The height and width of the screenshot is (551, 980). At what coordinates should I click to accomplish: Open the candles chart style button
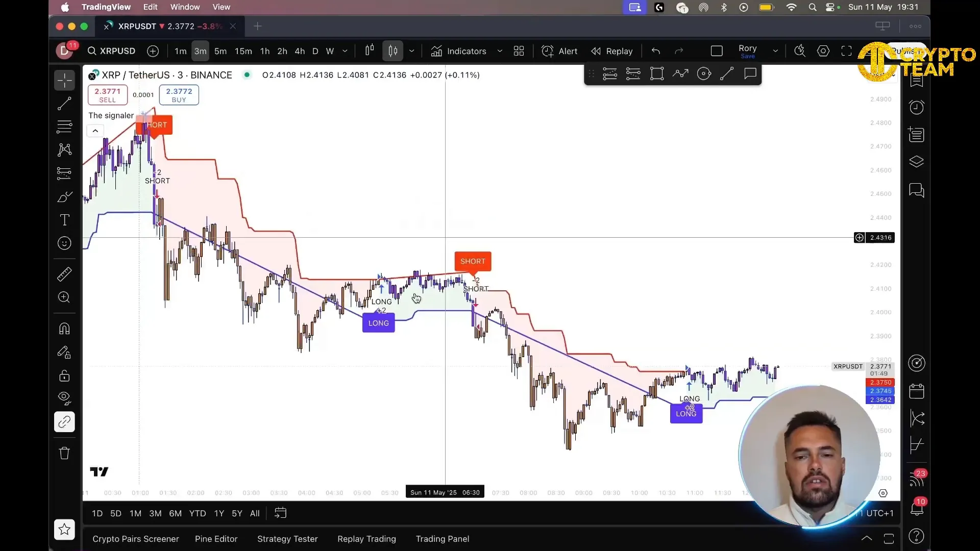(393, 51)
